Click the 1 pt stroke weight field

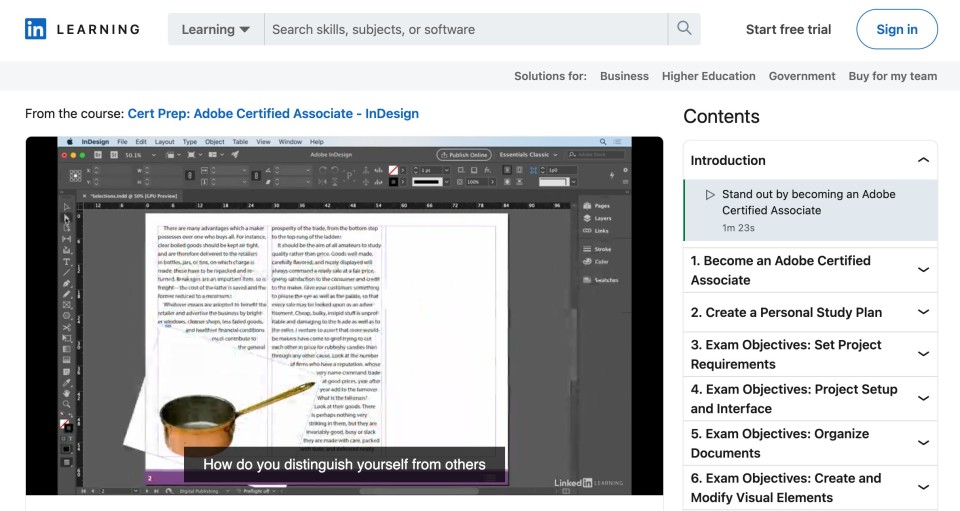431,170
